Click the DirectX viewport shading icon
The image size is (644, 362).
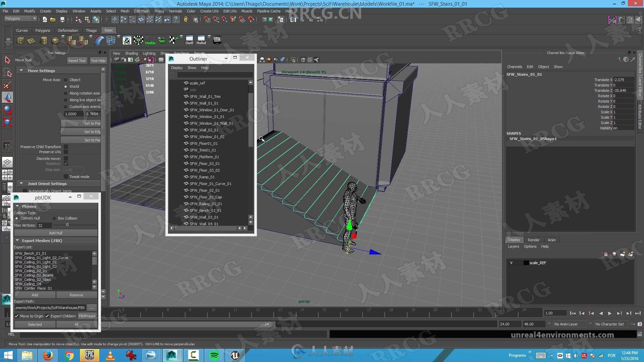pos(281,60)
